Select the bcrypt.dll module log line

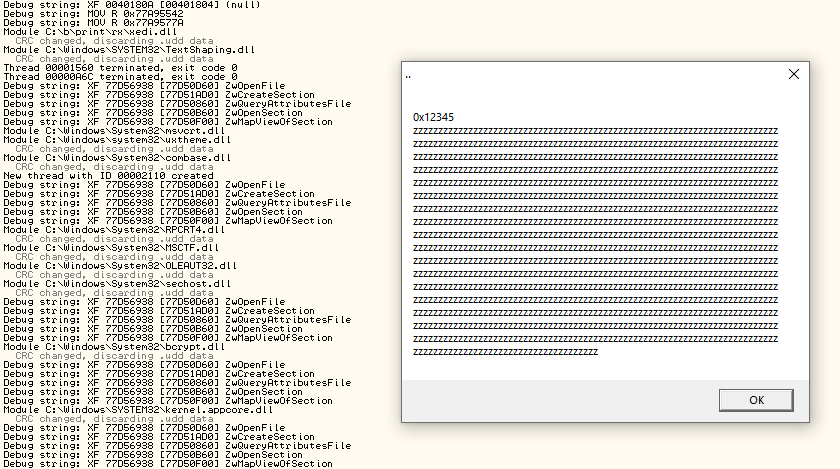pyautogui.click(x=114, y=347)
